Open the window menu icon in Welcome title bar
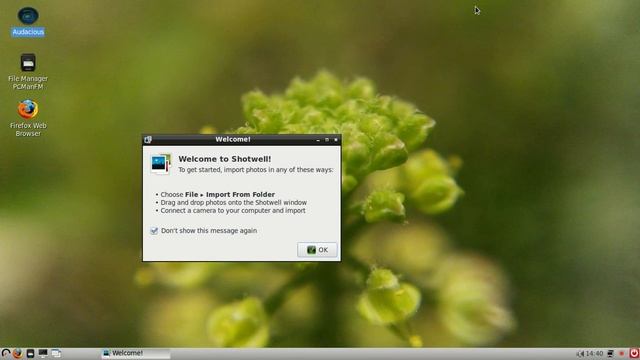This screenshot has height=360, width=640. [x=148, y=140]
